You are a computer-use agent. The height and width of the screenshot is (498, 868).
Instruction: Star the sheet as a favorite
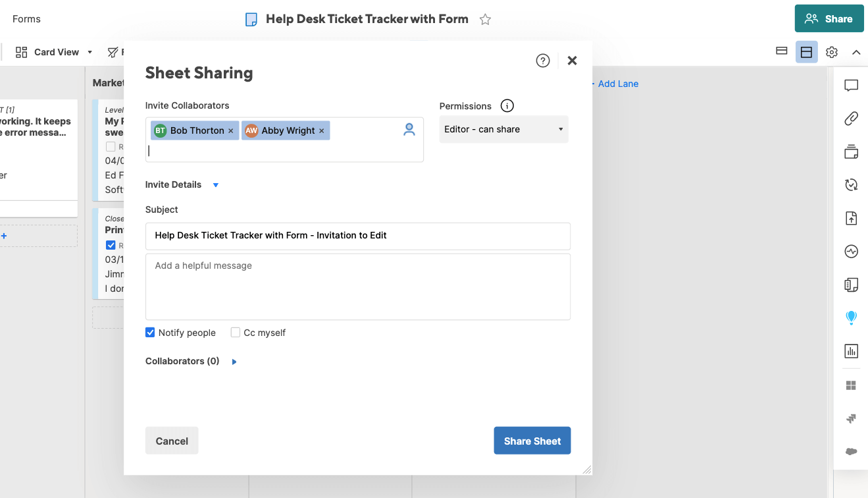click(485, 19)
